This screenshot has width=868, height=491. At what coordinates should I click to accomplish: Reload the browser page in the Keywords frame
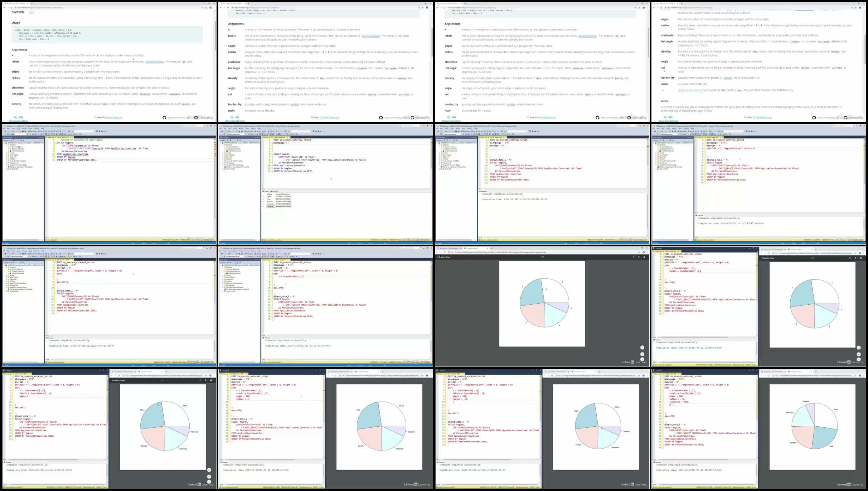click(x=11, y=8)
